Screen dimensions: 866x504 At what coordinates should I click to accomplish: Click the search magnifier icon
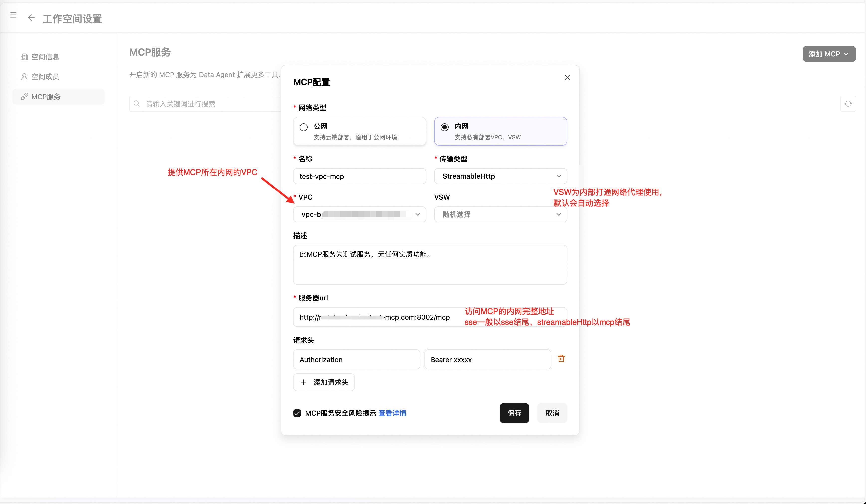pyautogui.click(x=137, y=104)
